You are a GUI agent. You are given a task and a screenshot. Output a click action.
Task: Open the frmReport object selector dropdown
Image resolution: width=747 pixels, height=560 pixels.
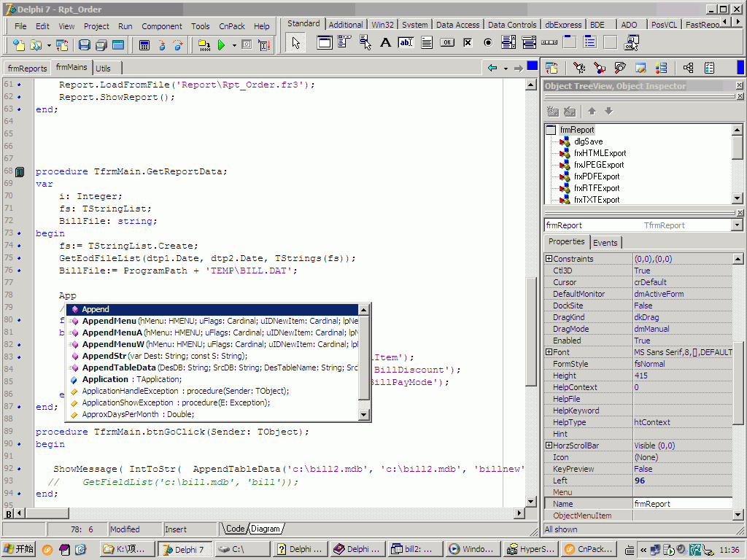[x=737, y=225]
